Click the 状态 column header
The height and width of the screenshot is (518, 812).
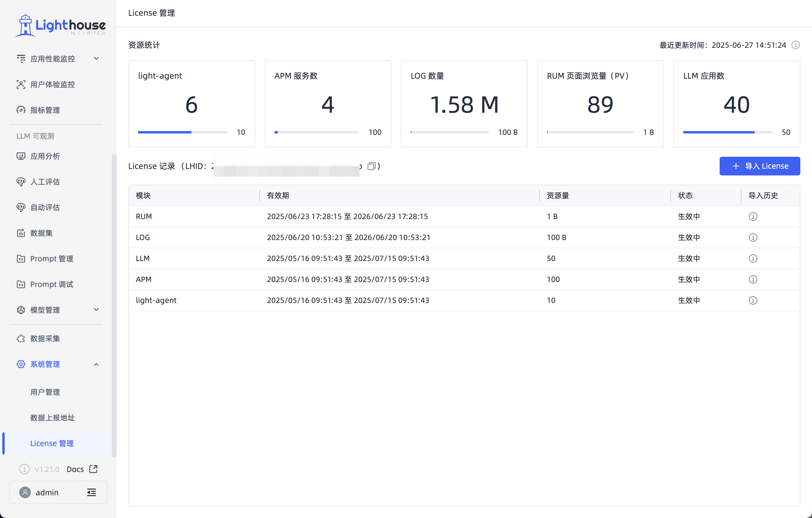pos(685,195)
